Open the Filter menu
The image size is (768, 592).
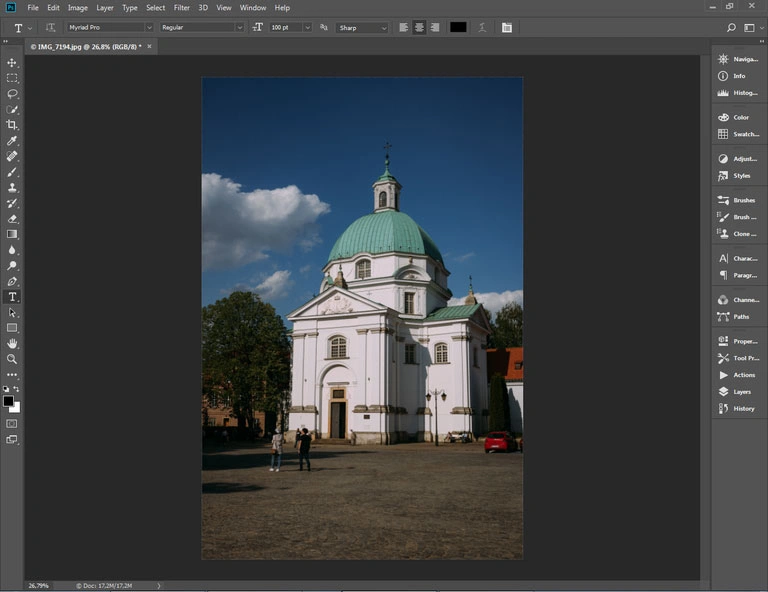182,8
